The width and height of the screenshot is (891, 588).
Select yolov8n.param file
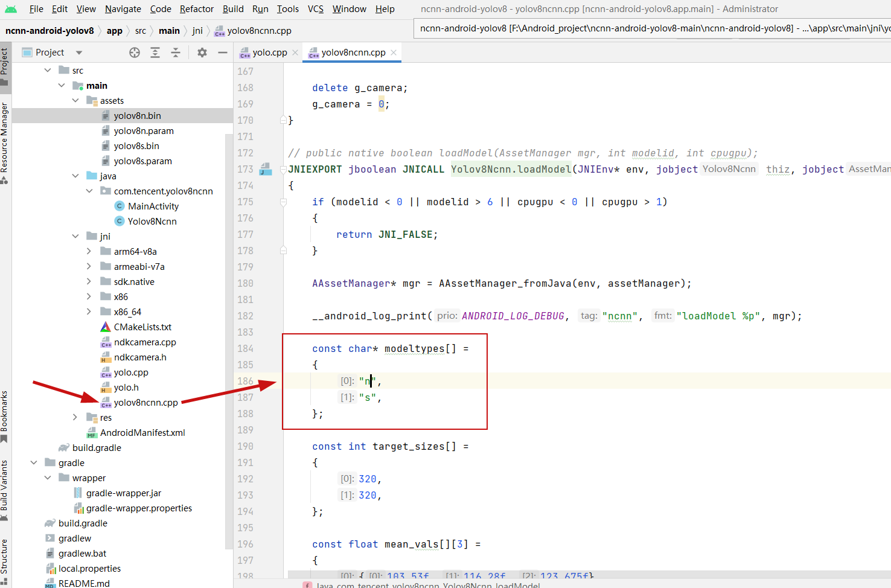(x=144, y=131)
